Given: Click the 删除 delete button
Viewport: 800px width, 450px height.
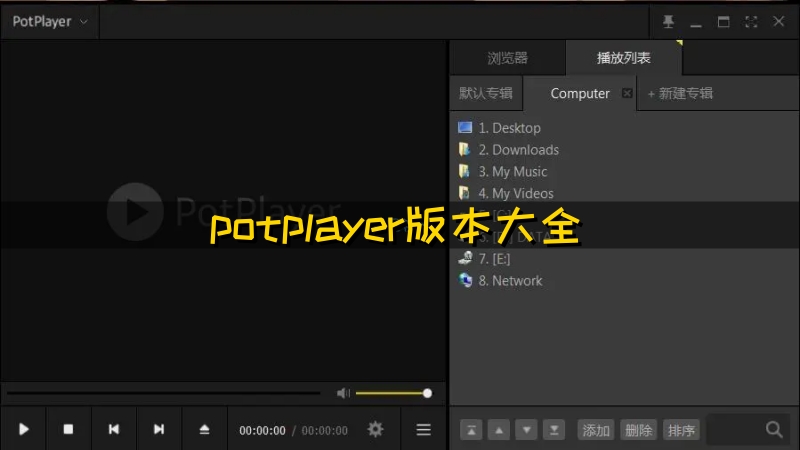Looking at the screenshot, I should pos(639,430).
